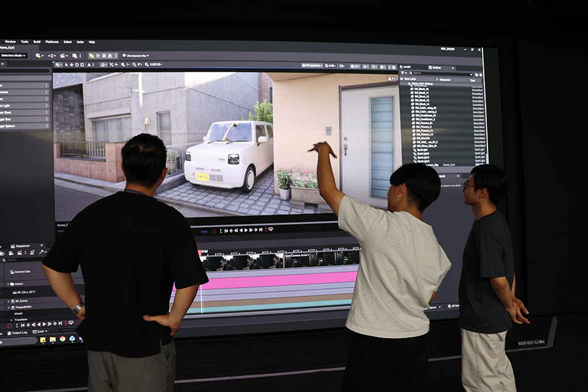Select SM_Flowers_11 in the Outliner

pos(424,130)
